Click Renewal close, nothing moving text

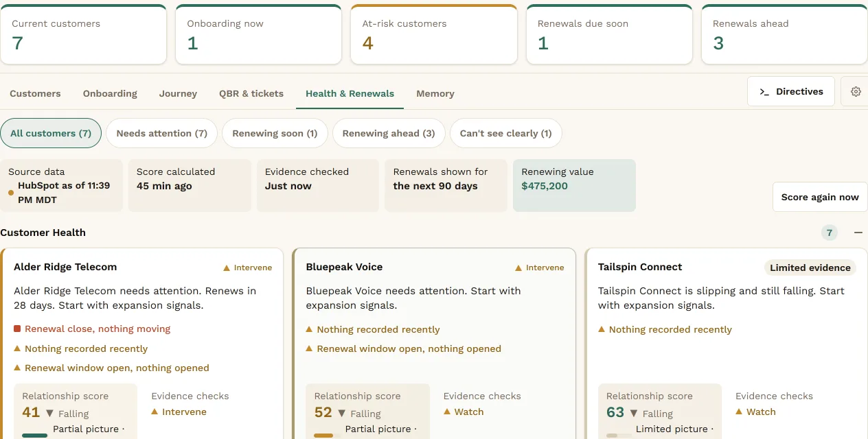pos(98,329)
